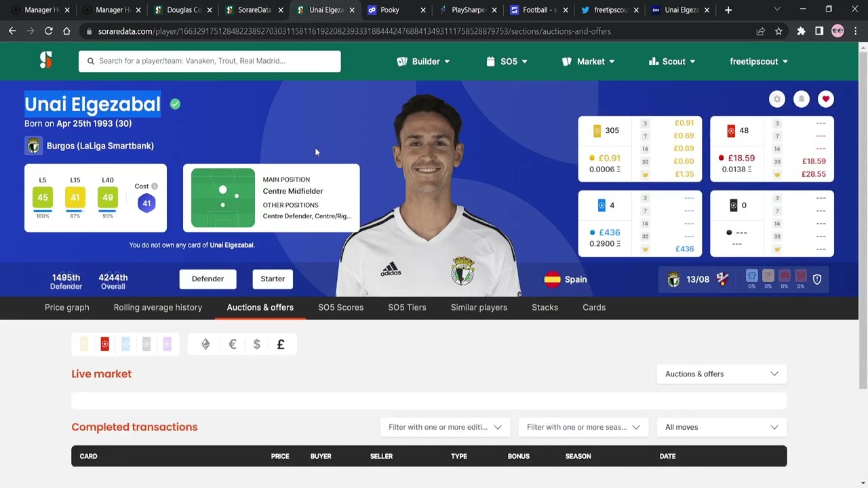Open the Auctions & offers dropdown
The height and width of the screenshot is (488, 868).
tap(722, 374)
